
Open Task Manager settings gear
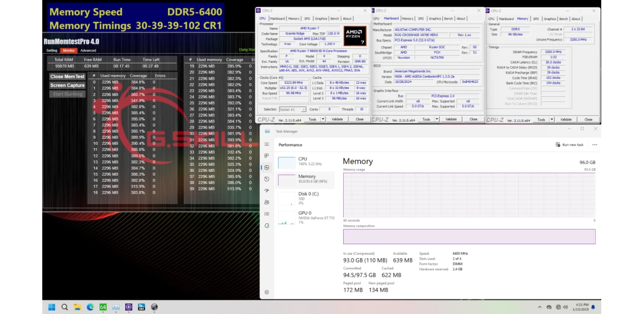(267, 292)
